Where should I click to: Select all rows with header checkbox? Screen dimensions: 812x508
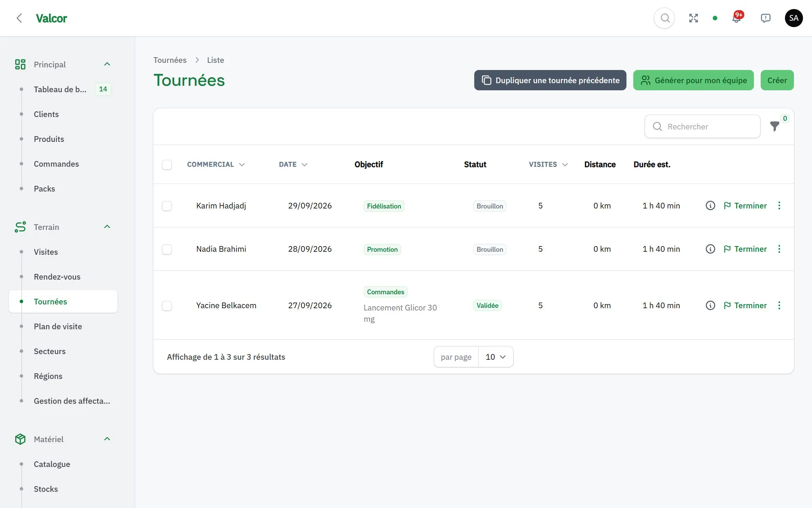click(x=167, y=165)
